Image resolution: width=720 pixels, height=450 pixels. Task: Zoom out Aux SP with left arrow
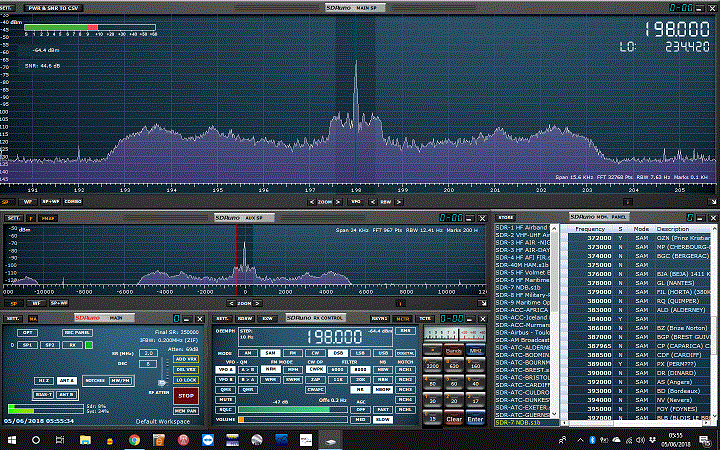[x=231, y=303]
